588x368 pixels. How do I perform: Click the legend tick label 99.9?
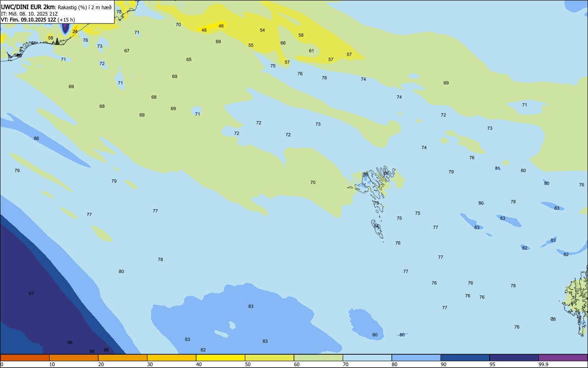(x=543, y=364)
